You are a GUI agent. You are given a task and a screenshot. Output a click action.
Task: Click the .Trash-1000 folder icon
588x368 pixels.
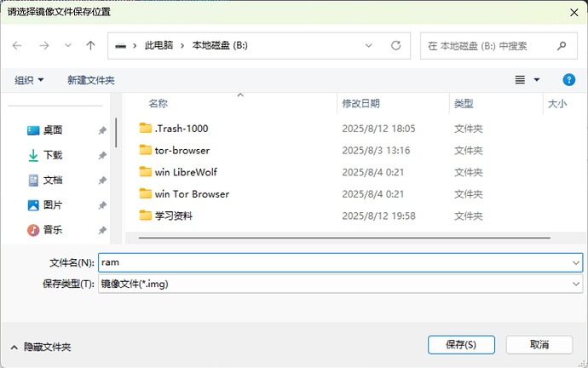coord(146,128)
